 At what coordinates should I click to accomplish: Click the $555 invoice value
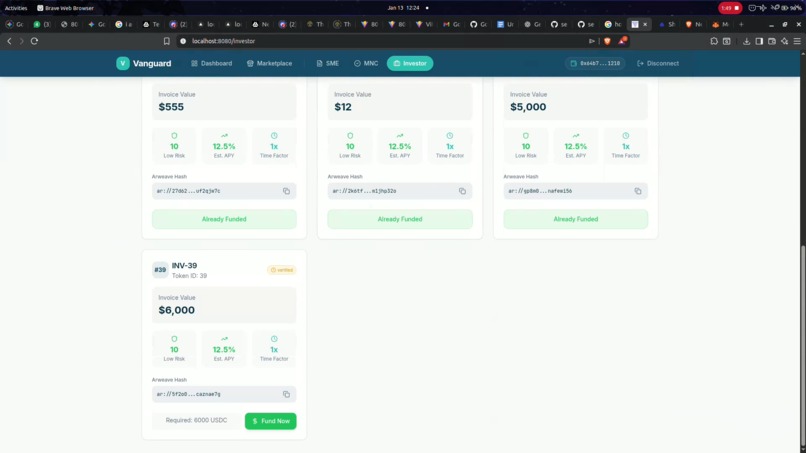click(171, 107)
